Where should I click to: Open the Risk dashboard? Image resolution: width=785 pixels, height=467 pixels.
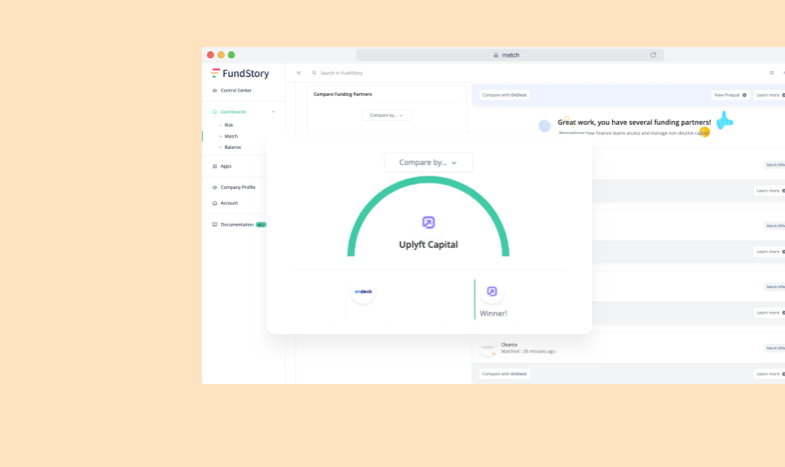pos(229,125)
